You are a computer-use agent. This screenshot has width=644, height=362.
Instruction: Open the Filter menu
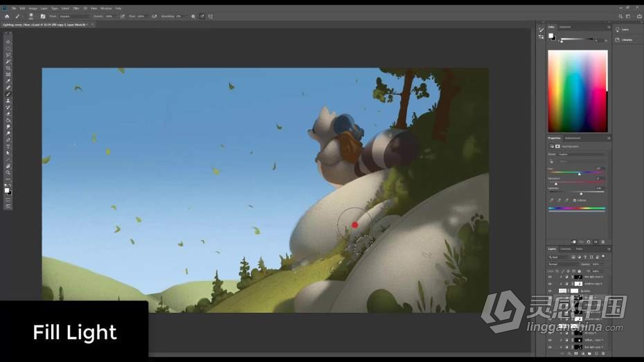(76, 8)
